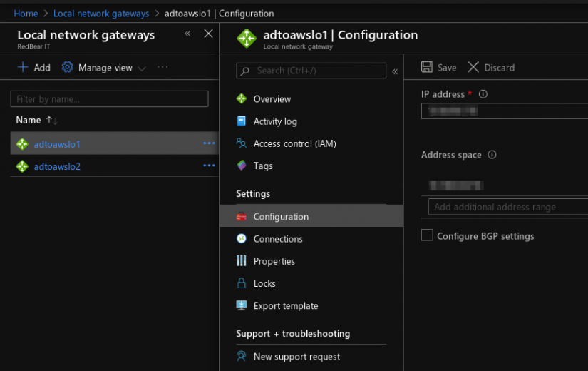Open Activity log page
588x371 pixels.
(275, 121)
